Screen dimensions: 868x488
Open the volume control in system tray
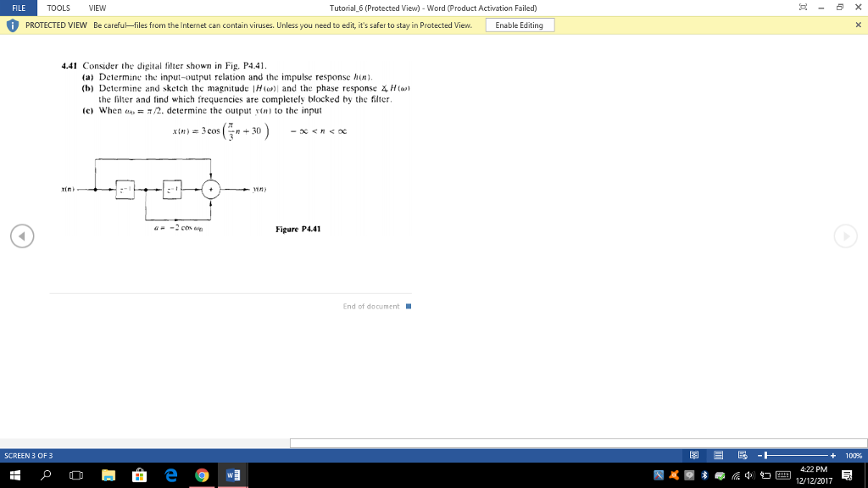[x=748, y=476]
